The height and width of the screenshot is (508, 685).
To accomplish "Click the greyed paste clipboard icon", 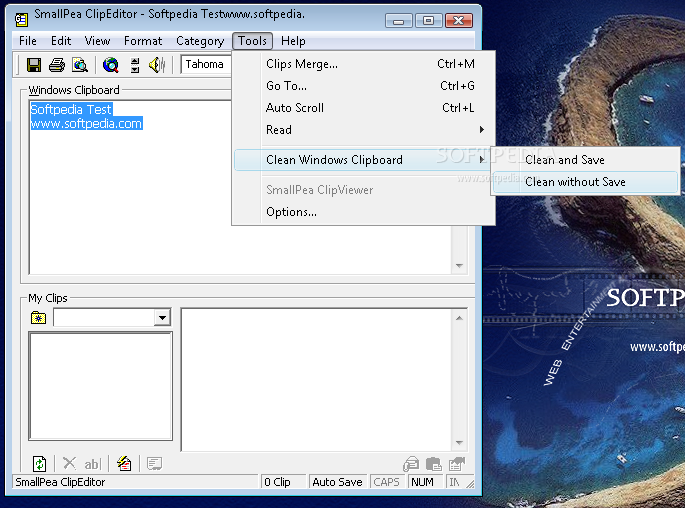I will [x=433, y=464].
